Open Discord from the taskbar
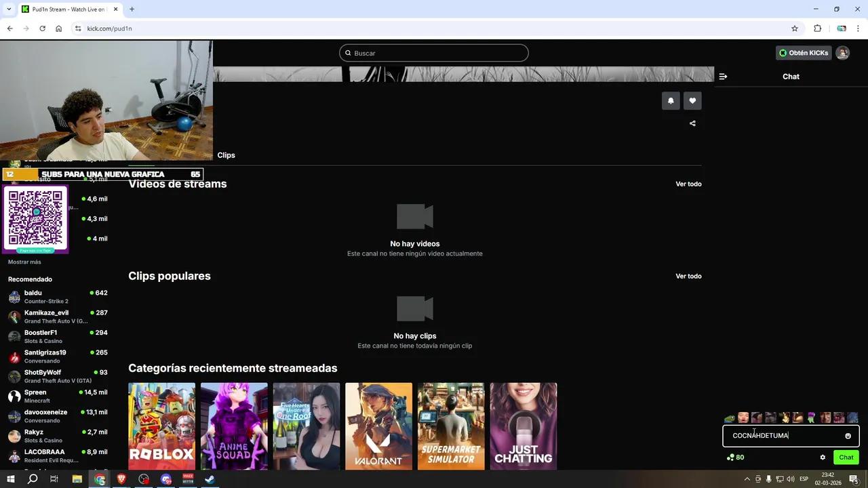Image resolution: width=868 pixels, height=488 pixels. (166, 479)
